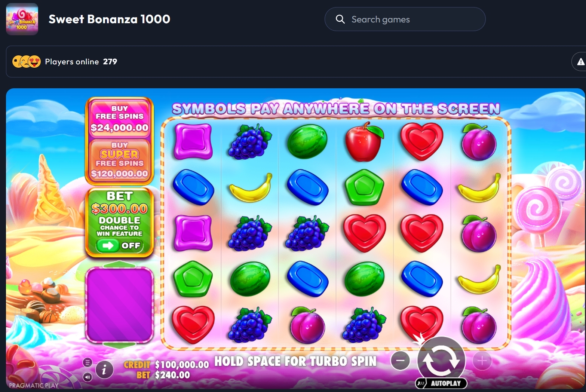This screenshot has height=392, width=586.
Task: Click the magnifier search icon
Action: coord(340,19)
